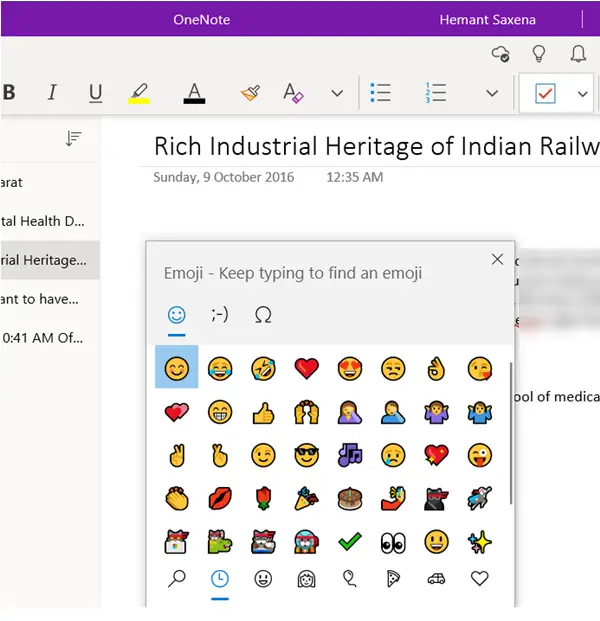Switch to the Kaomoji ;-) tab
The height and width of the screenshot is (621, 600).
pyautogui.click(x=219, y=315)
